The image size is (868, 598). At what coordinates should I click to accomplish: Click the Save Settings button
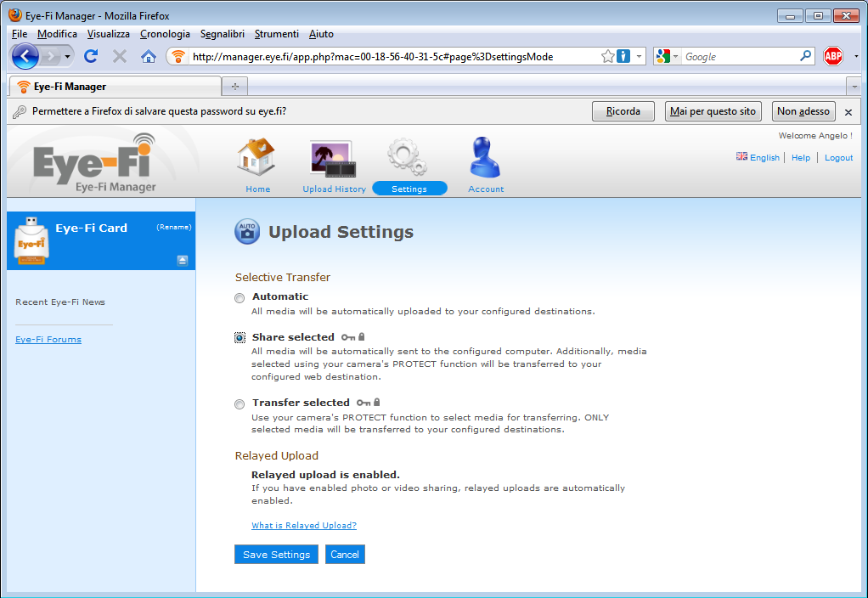pyautogui.click(x=276, y=555)
